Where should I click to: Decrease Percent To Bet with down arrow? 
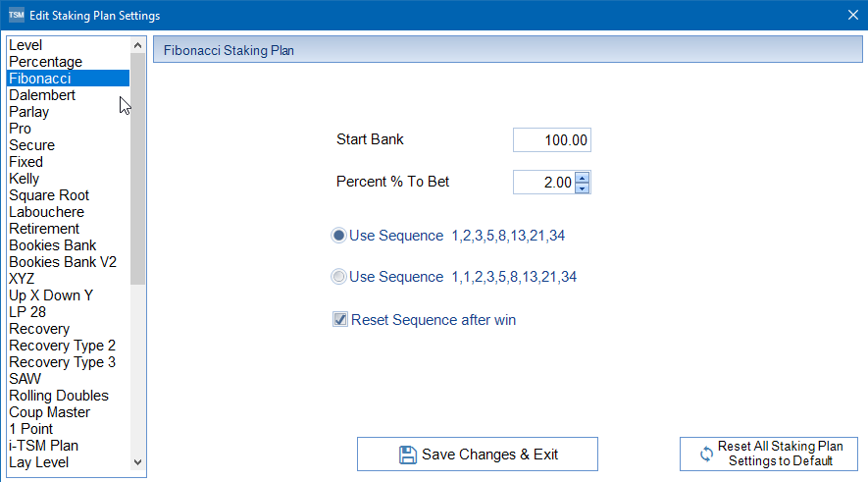[x=582, y=187]
